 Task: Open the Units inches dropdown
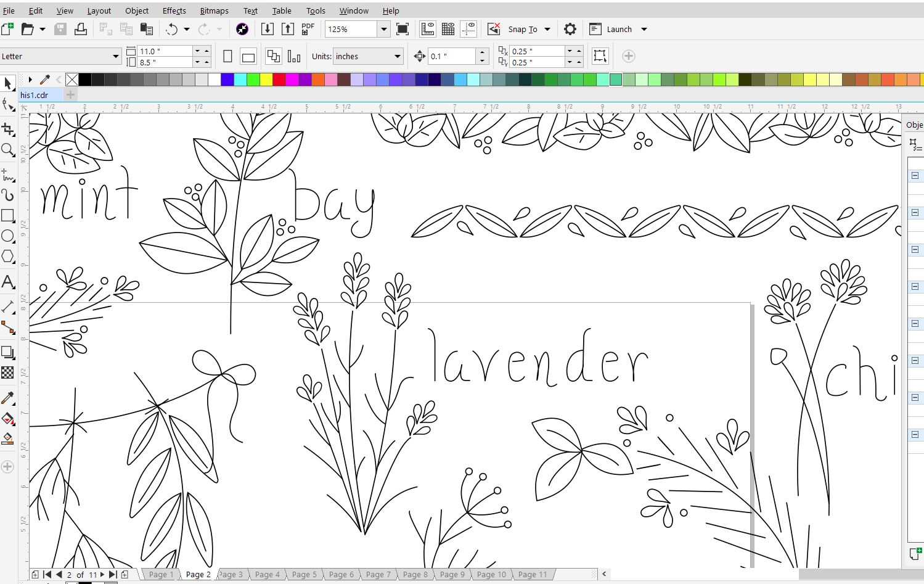pos(398,57)
